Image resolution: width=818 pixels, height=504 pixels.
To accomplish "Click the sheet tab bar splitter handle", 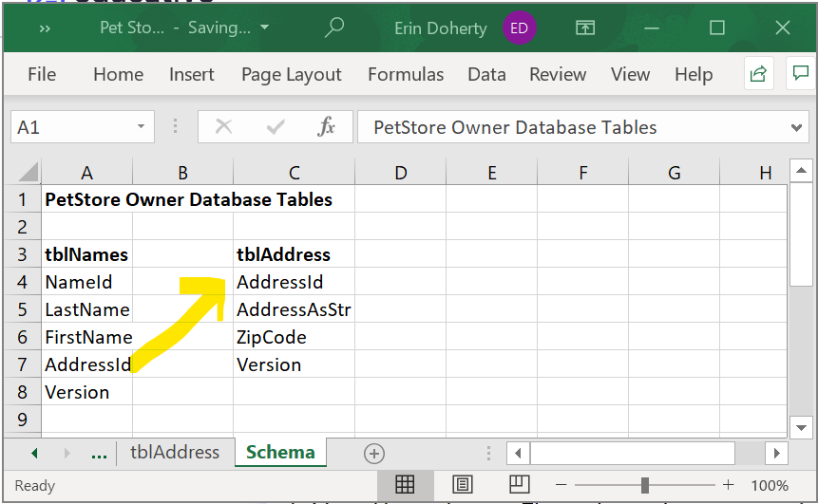I will point(489,454).
